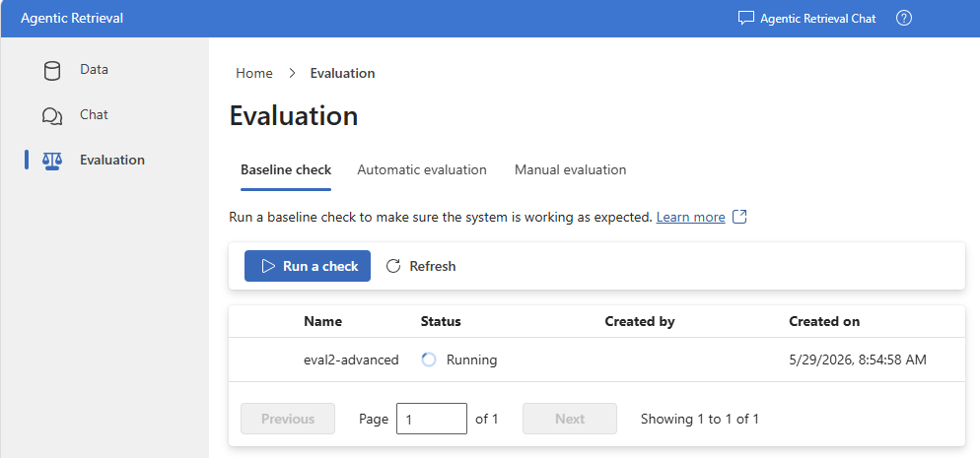Click the Evaluation balance scale icon
The height and width of the screenshot is (458, 980).
(x=52, y=161)
